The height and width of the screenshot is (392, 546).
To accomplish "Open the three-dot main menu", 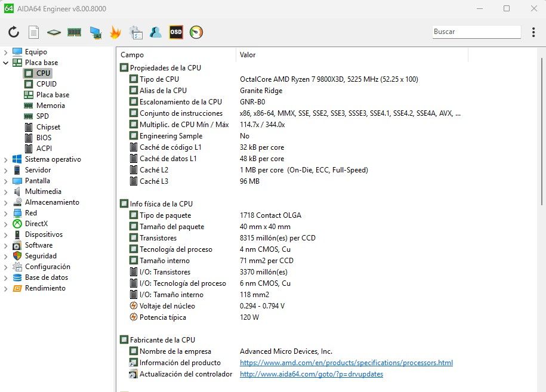I will click(x=533, y=32).
